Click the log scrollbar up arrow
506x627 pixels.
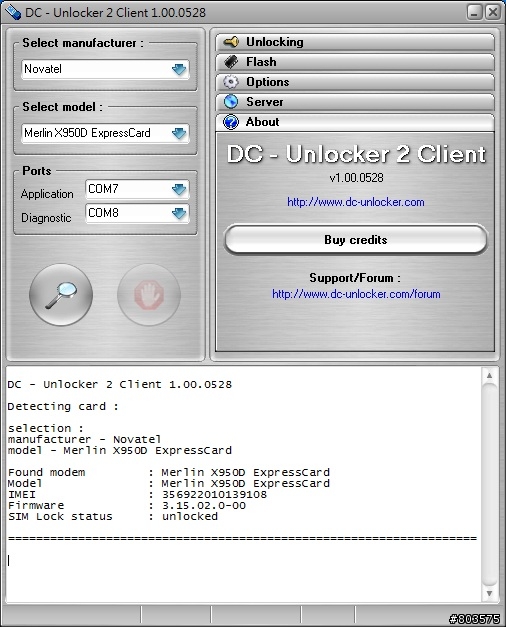(489, 375)
